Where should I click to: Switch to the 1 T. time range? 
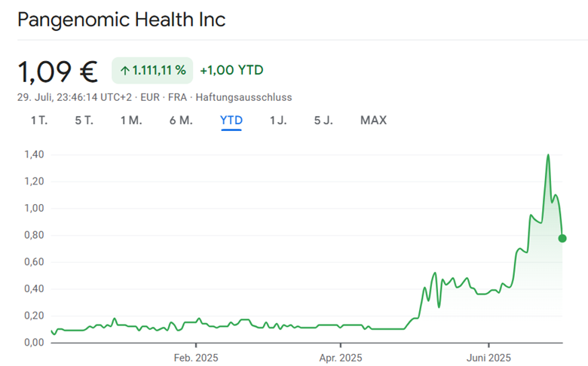(x=38, y=120)
